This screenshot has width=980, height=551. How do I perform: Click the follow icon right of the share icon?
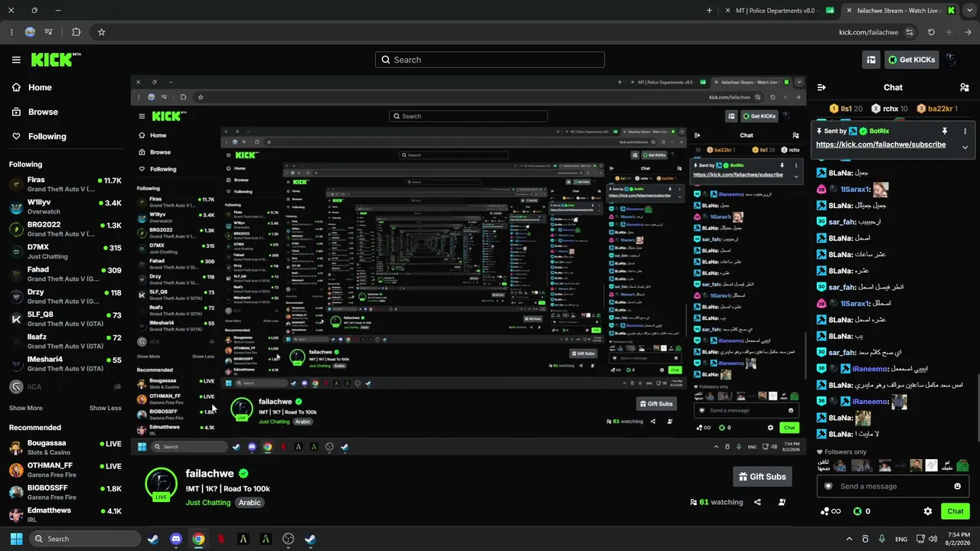782,502
